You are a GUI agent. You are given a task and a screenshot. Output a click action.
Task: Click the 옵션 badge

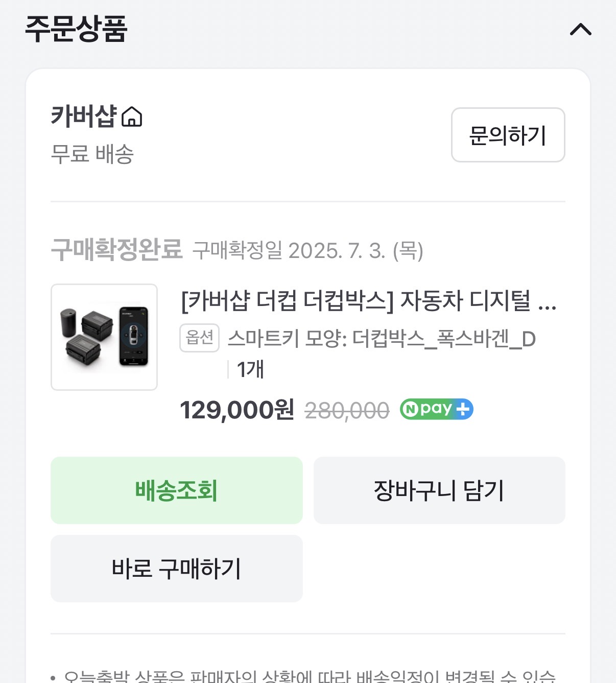coord(199,338)
